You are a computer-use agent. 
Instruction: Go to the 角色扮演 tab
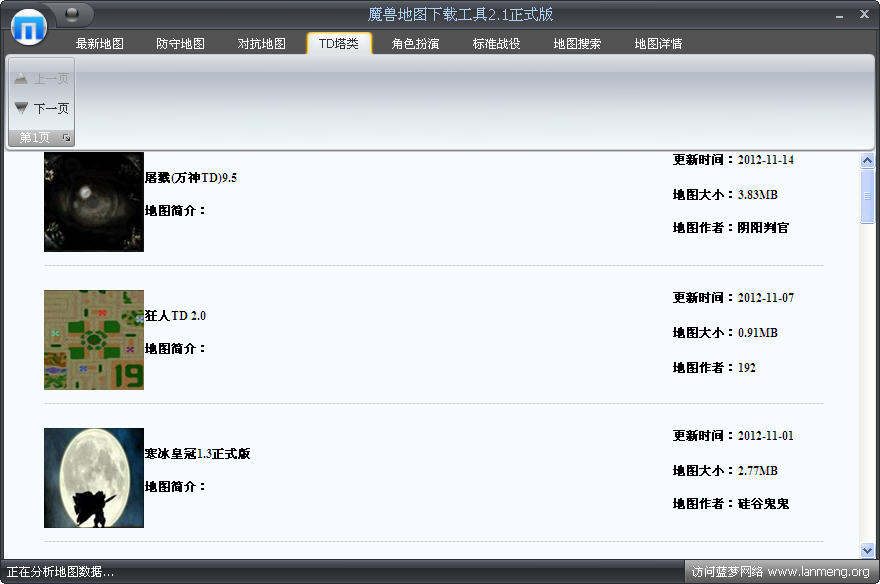click(415, 43)
